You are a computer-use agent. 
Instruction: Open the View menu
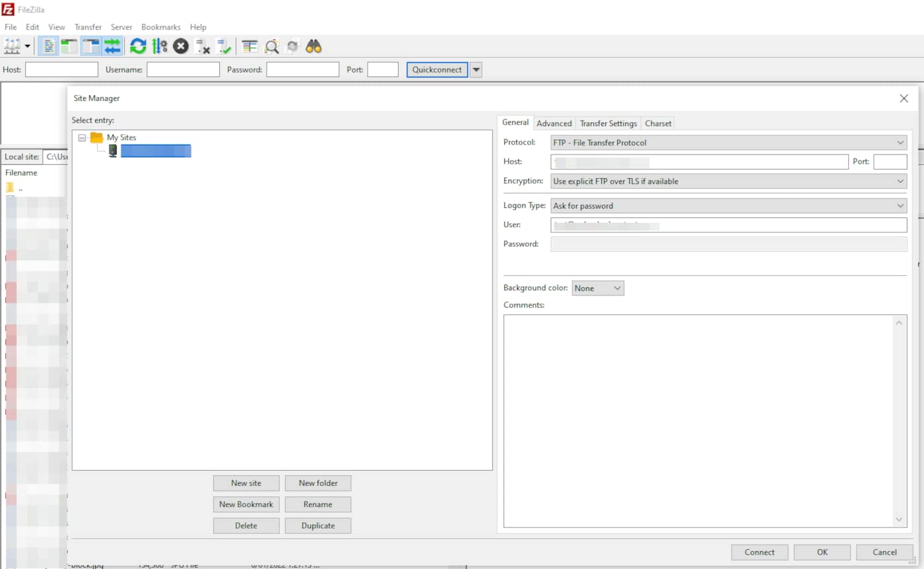[57, 27]
